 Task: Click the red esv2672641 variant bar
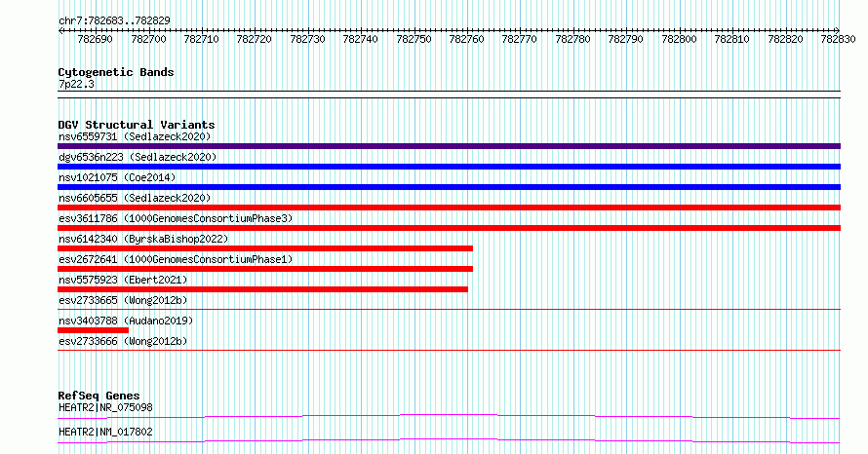click(265, 269)
